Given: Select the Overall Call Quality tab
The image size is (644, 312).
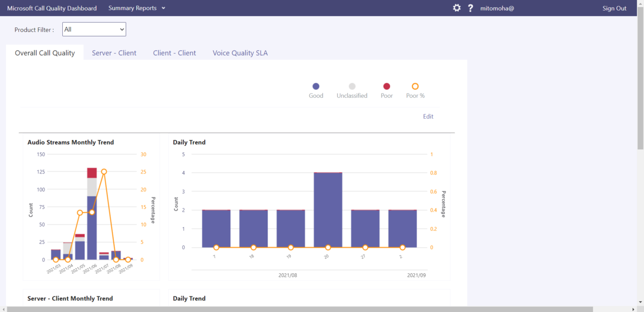Looking at the screenshot, I should [x=45, y=53].
